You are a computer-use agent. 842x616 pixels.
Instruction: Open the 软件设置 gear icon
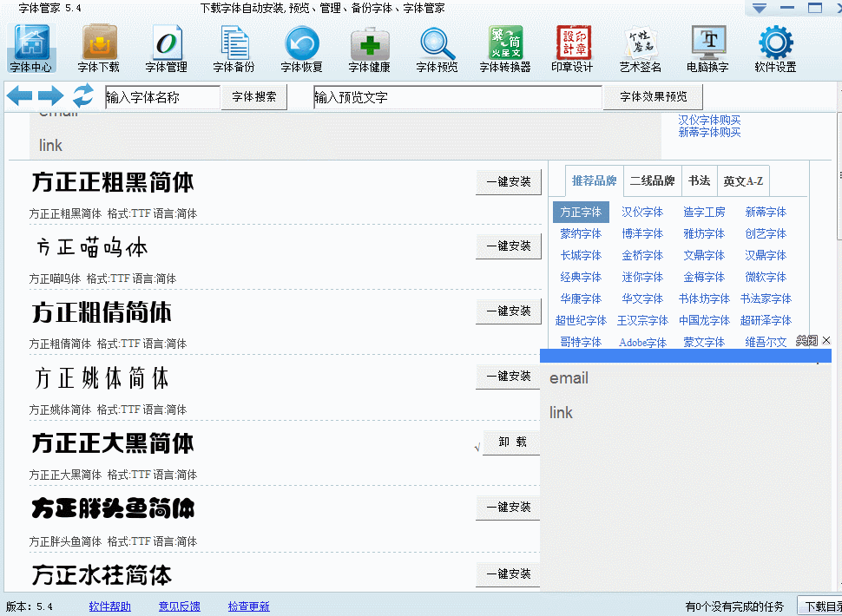[x=775, y=48]
